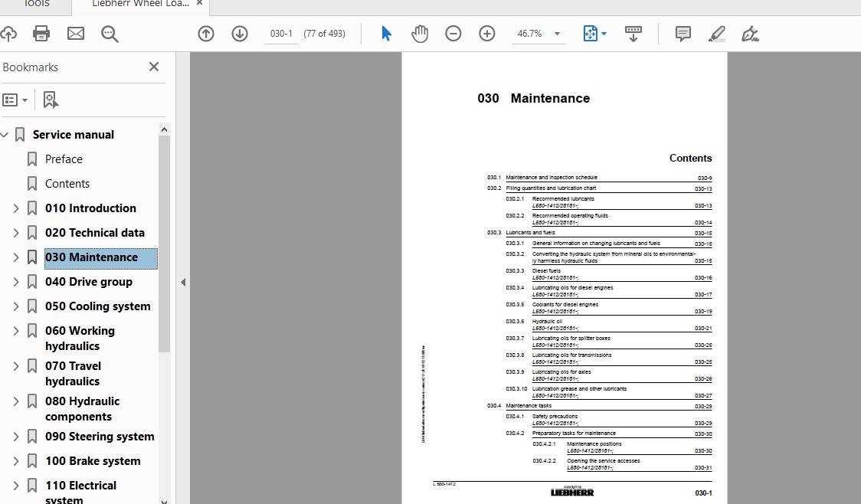Share the file to Adobe cloud
Viewport: 861px width, 504px height.
click(10, 33)
